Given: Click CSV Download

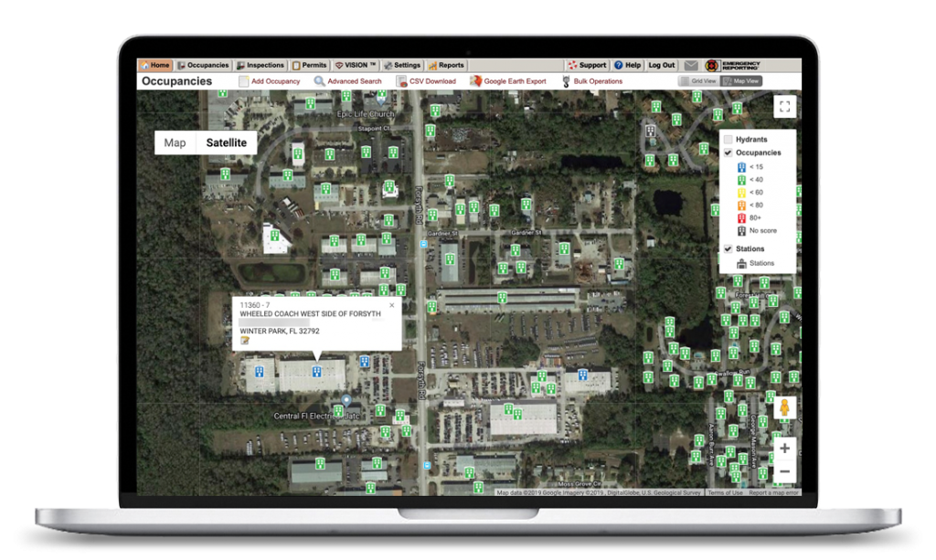Looking at the screenshot, I should click(432, 81).
